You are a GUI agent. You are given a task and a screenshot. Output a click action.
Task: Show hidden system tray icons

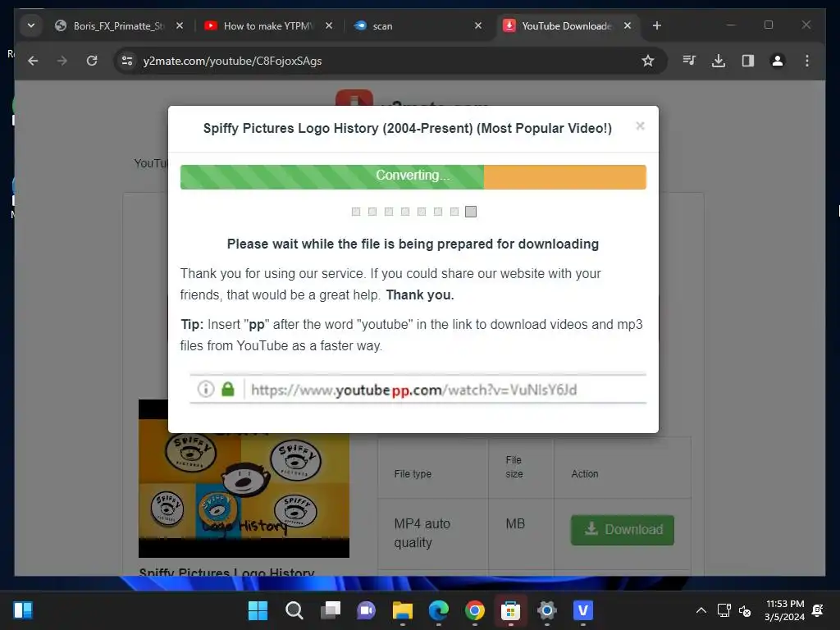(x=701, y=610)
